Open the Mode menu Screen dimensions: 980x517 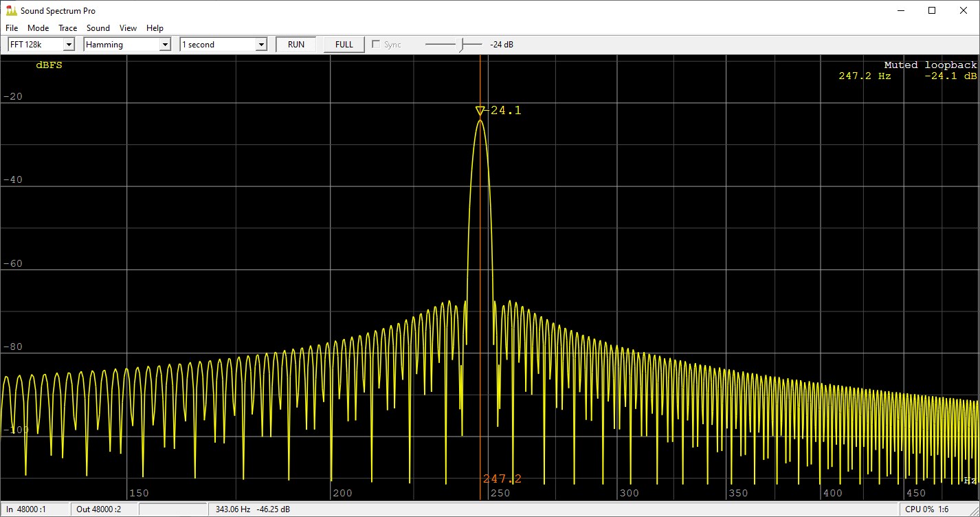tap(38, 27)
